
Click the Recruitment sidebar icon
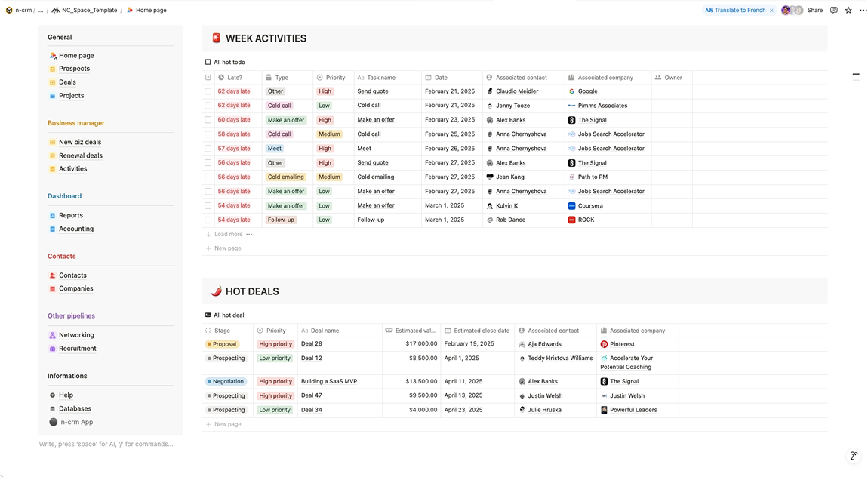53,349
